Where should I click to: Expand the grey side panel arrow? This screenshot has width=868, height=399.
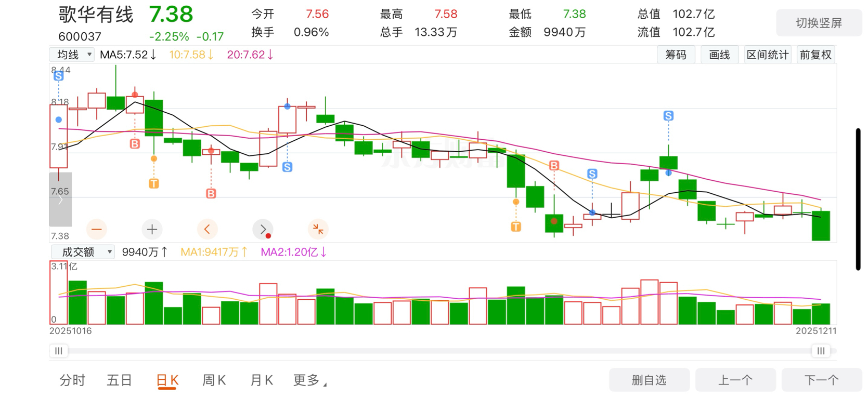click(x=60, y=199)
